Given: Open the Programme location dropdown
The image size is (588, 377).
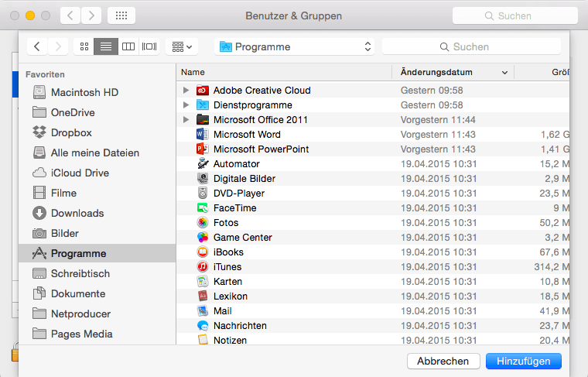Looking at the screenshot, I should (x=295, y=46).
